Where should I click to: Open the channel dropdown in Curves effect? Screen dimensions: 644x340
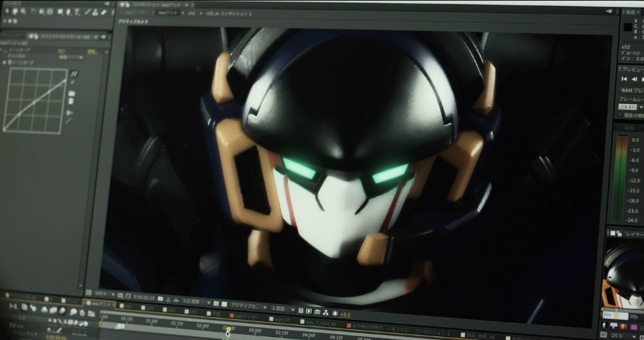pos(72,57)
